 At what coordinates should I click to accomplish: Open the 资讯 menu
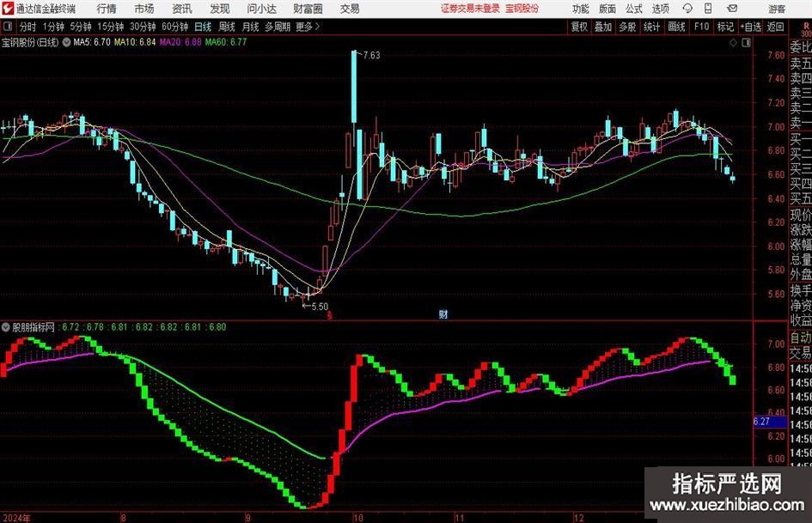click(182, 9)
